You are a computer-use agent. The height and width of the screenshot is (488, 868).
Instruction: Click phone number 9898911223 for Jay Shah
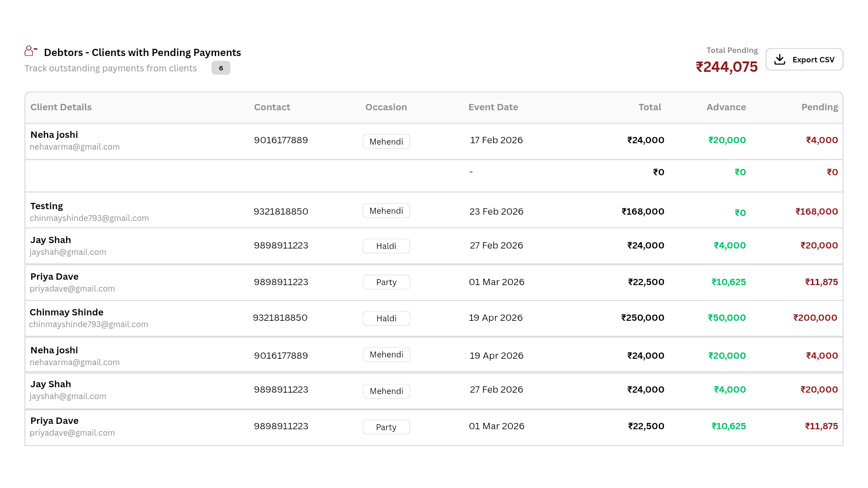(x=281, y=245)
